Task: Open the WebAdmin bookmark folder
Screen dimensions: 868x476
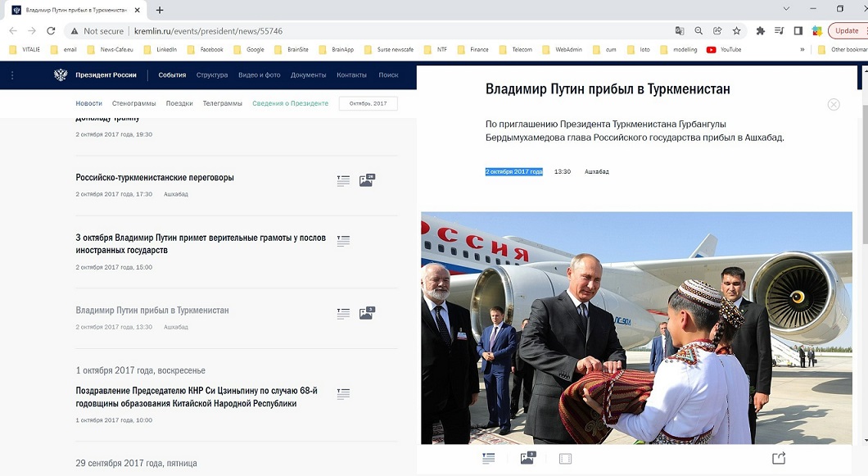Action: pyautogui.click(x=563, y=49)
